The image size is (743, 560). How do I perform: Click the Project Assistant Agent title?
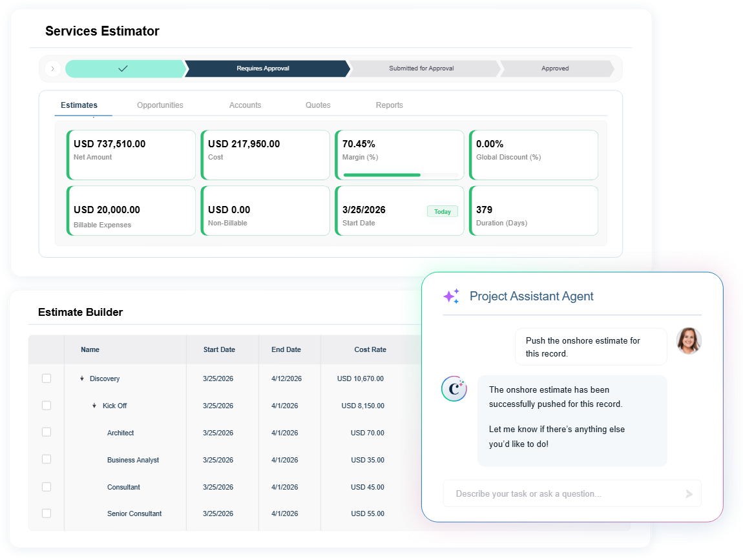pyautogui.click(x=531, y=296)
